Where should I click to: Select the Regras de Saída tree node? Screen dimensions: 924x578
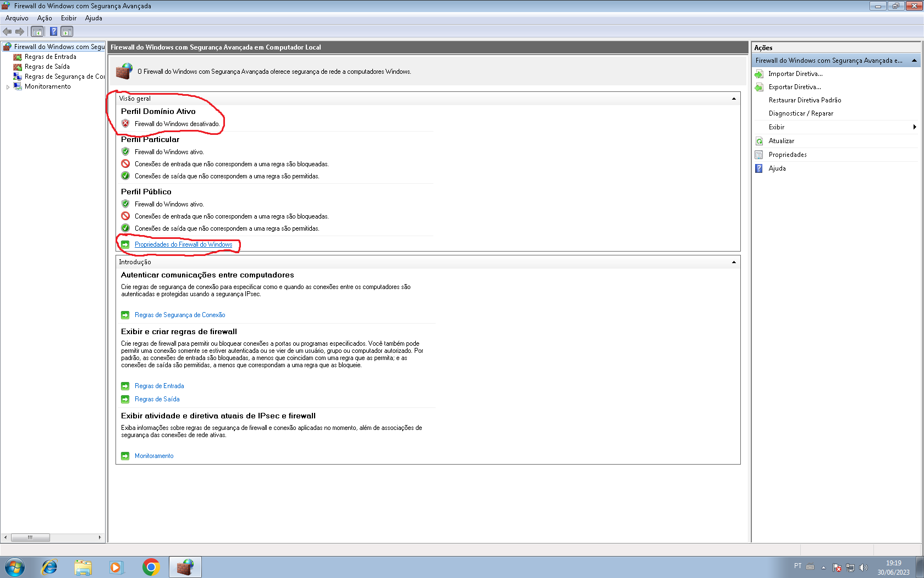(x=47, y=67)
